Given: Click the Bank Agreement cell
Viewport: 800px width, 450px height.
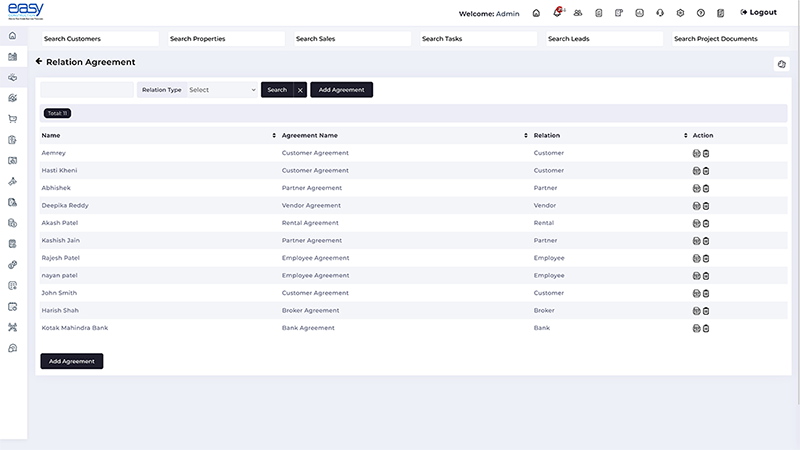Looking at the screenshot, I should [308, 328].
